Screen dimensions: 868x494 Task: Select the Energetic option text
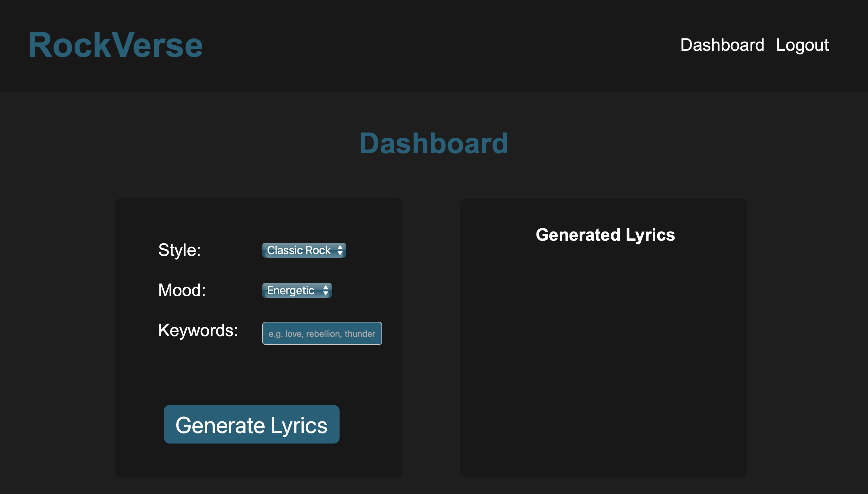click(x=290, y=290)
